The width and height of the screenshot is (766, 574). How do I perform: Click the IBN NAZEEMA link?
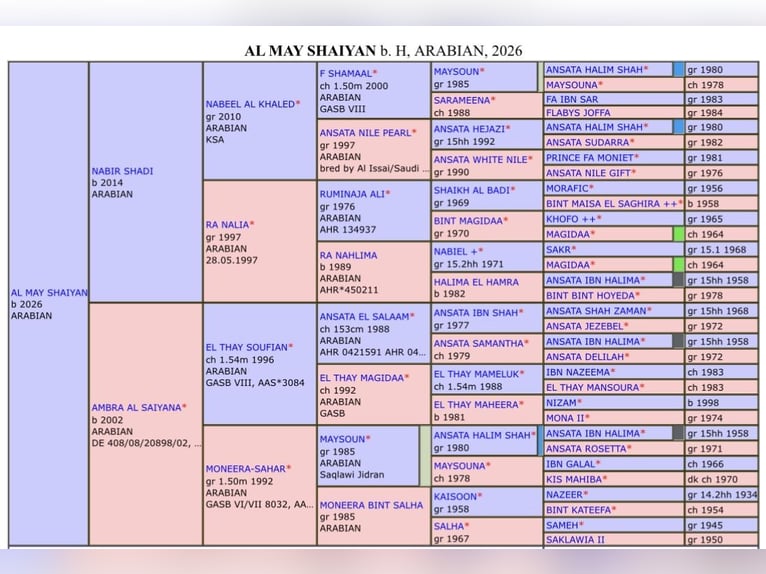point(578,372)
